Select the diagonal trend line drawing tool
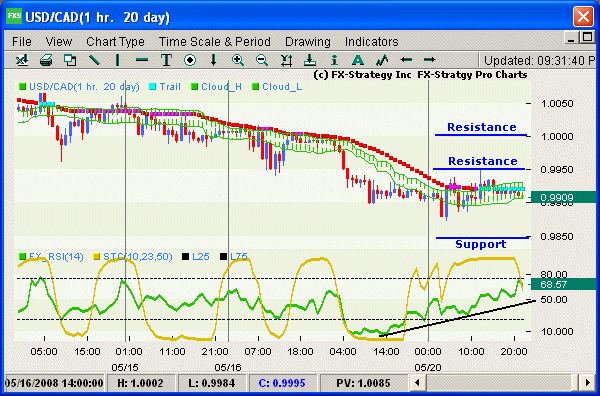600x396 pixels. pos(94,60)
